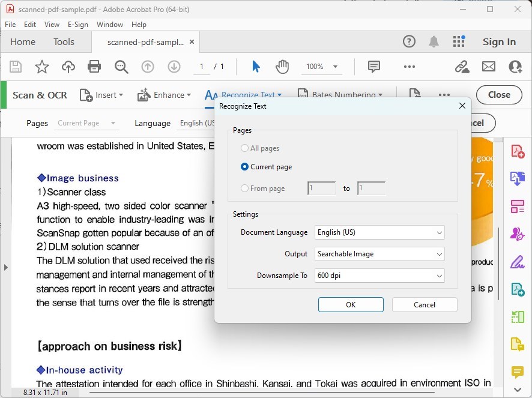This screenshot has width=532, height=398.
Task: Click the page number input field
Action: point(202,67)
